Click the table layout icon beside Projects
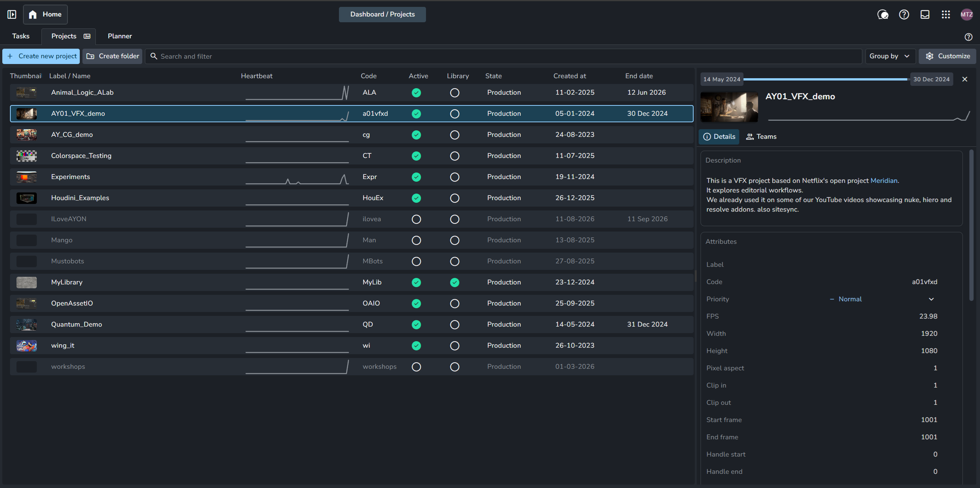Screen dimensions: 980x488 (87, 36)
